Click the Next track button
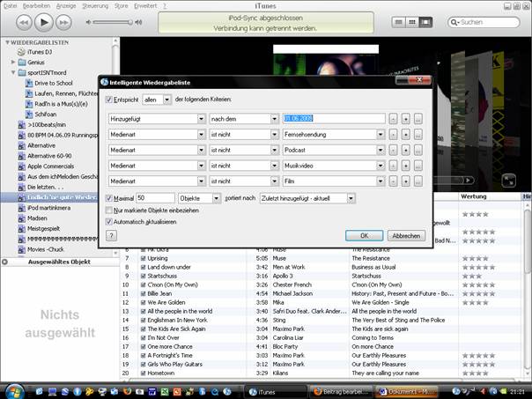The image size is (532, 399). [x=63, y=23]
